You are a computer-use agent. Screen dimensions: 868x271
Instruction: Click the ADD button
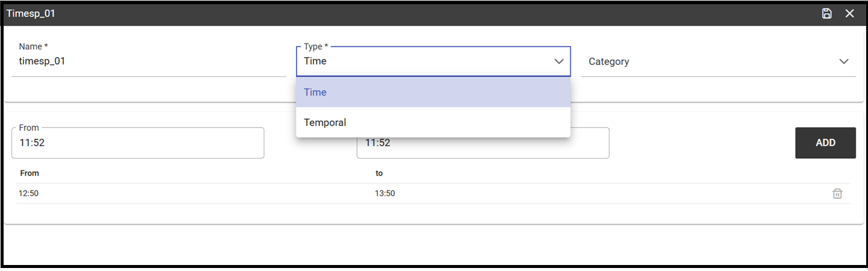[x=825, y=143]
